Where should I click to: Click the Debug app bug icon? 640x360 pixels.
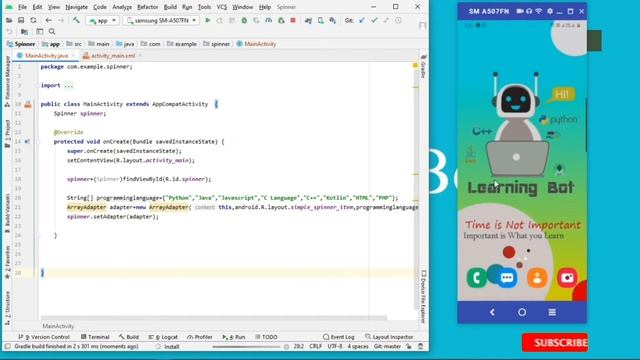click(x=244, y=20)
